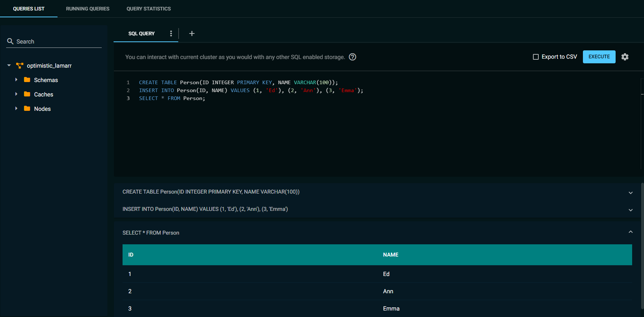Click the INSERT INTO line in editor

pyautogui.click(x=251, y=90)
